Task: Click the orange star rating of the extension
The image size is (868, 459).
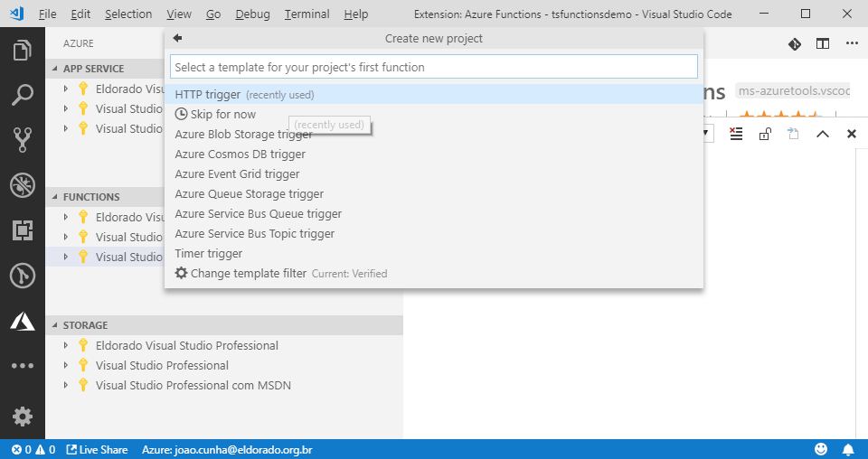Action: coord(779,115)
